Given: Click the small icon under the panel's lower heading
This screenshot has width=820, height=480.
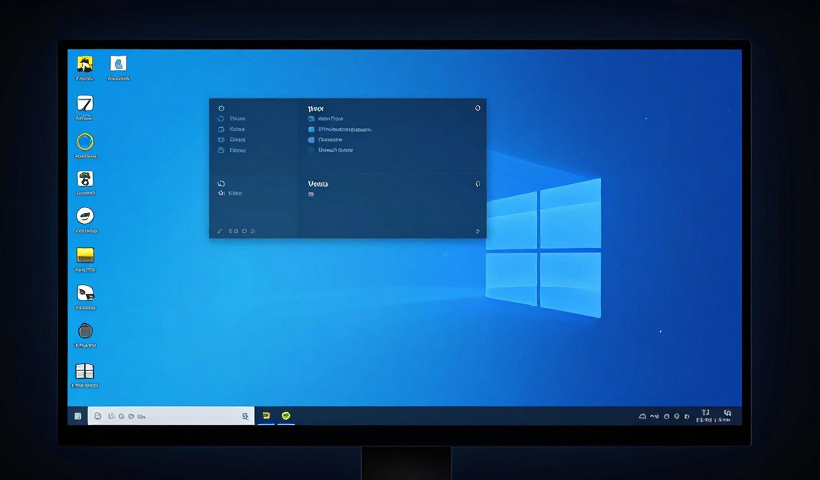Looking at the screenshot, I should 311,195.
